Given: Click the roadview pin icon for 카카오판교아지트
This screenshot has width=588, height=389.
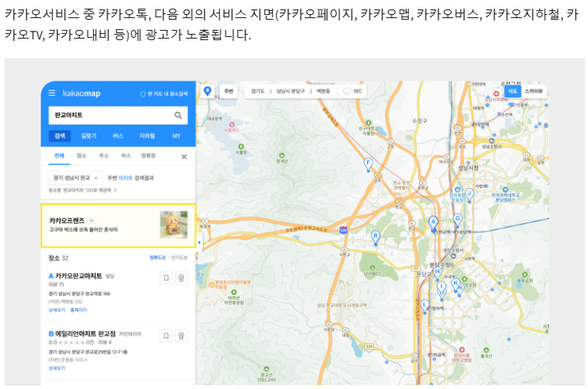Looking at the screenshot, I should pyautogui.click(x=181, y=278).
